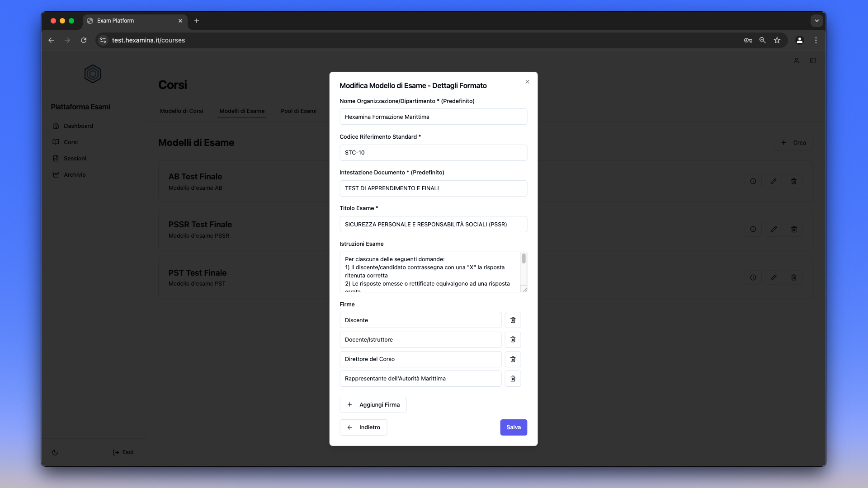This screenshot has width=868, height=488.
Task: Focus the Titolo Esame input field
Action: pyautogui.click(x=433, y=224)
